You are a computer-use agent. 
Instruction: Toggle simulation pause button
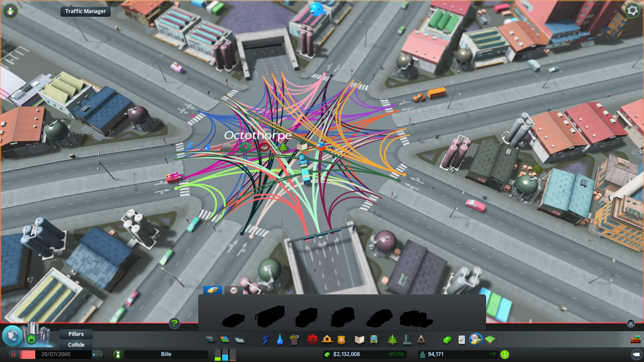(13, 354)
